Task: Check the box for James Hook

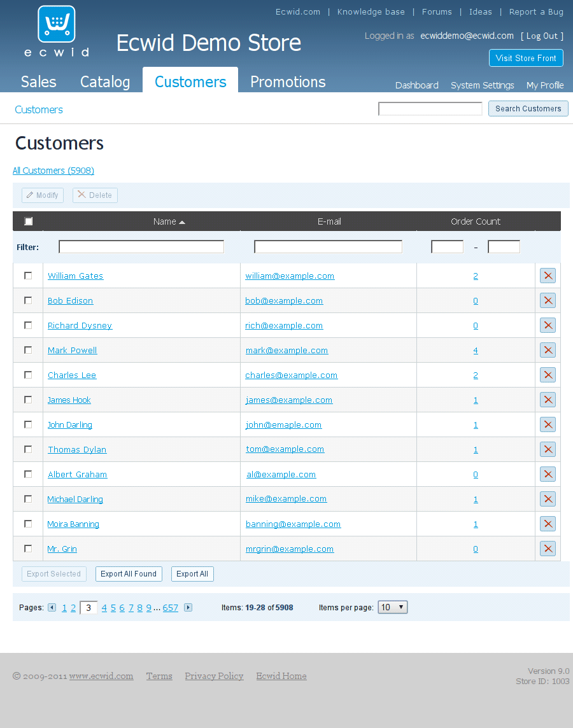Action: pos(28,400)
